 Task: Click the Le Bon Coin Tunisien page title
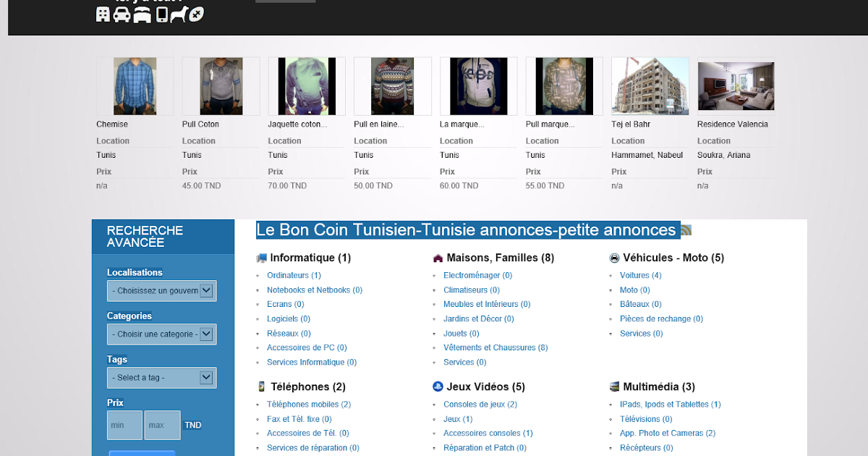[x=467, y=230]
